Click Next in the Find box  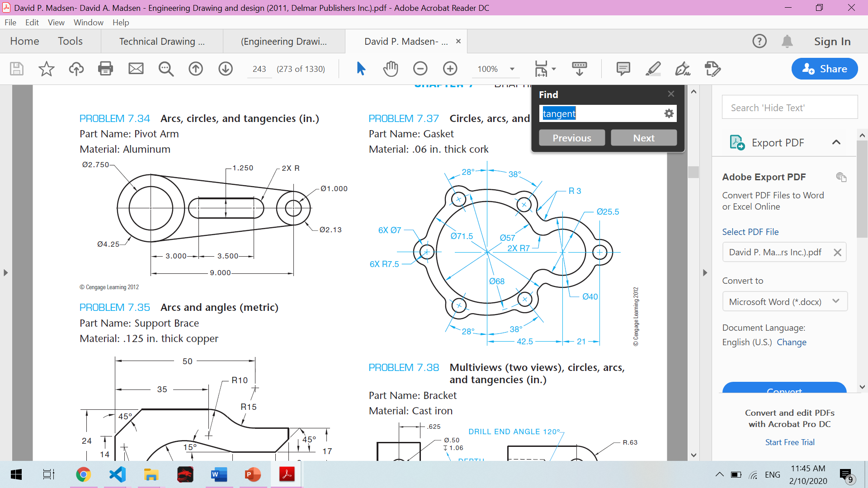click(643, 138)
